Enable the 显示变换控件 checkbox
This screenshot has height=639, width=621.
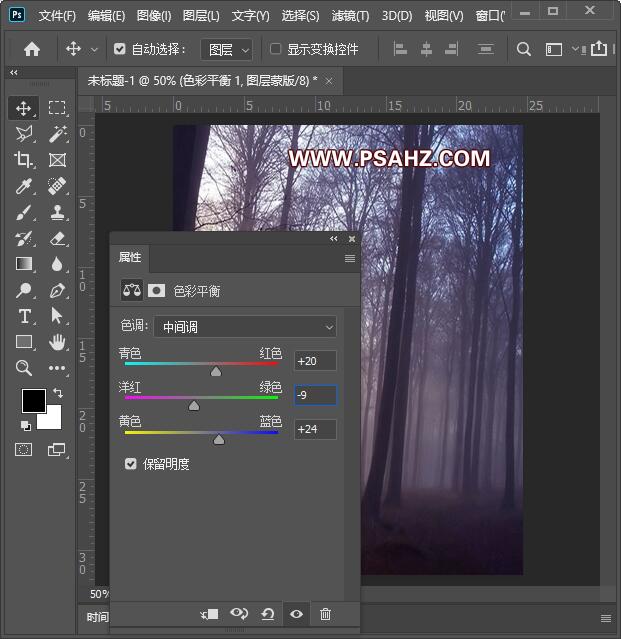coord(275,49)
